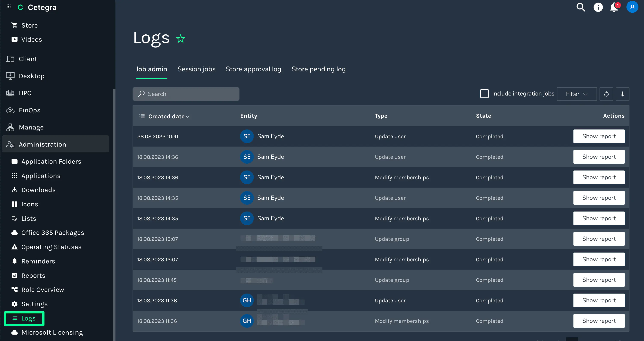This screenshot has width=644, height=341.
Task: Open the apps grid icon beside Cetegra logo
Action: click(9, 7)
